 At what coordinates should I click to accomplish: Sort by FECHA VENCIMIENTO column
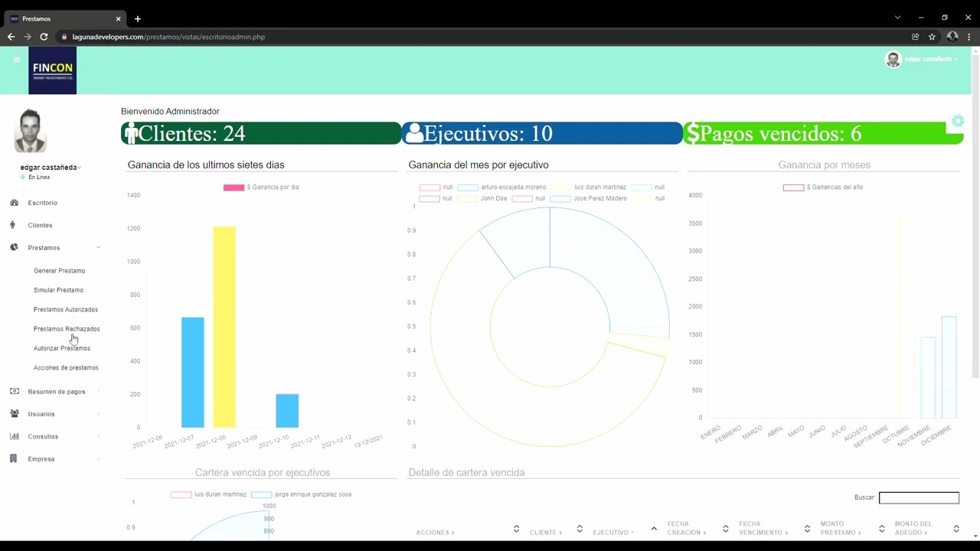774,528
